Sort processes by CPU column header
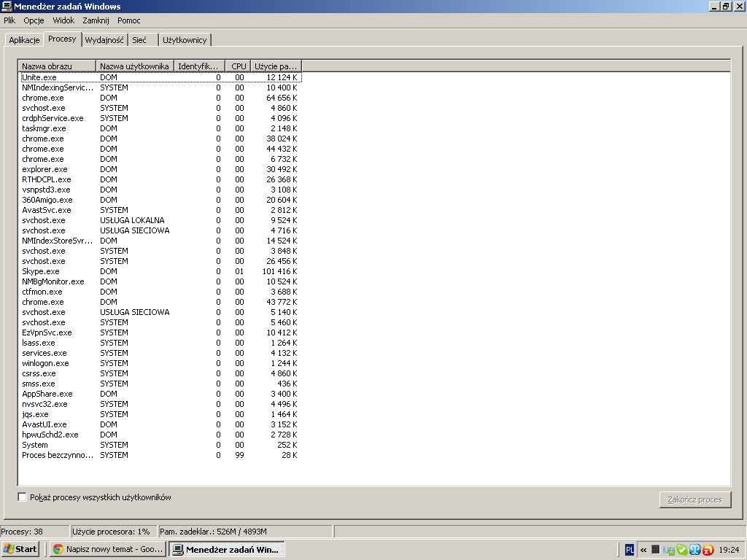 238,66
